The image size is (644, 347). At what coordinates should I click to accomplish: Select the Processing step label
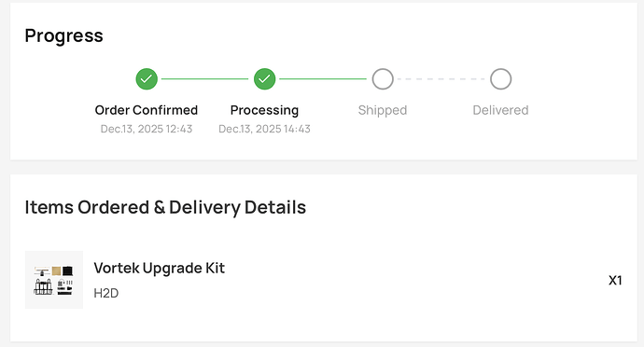264,110
